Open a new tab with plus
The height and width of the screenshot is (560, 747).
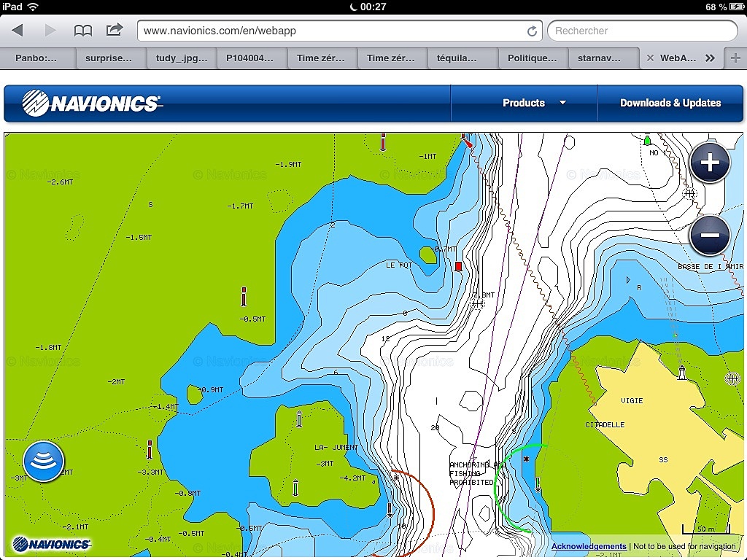[735, 58]
